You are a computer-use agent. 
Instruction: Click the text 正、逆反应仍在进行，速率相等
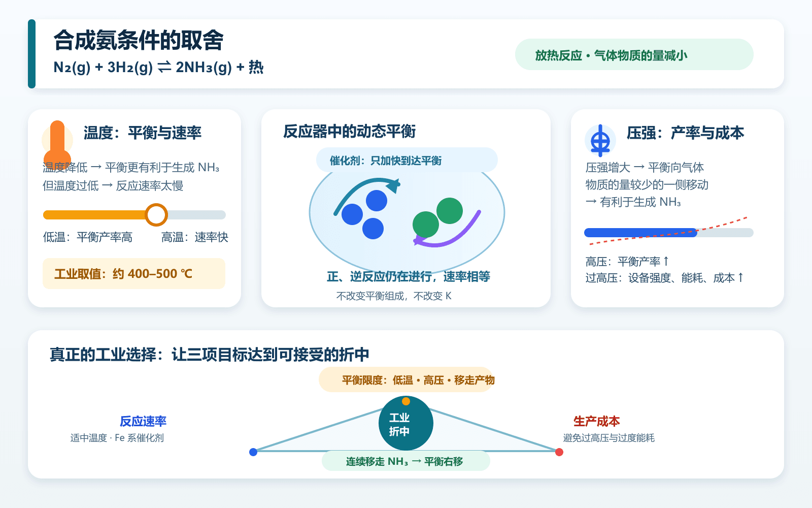(x=409, y=276)
